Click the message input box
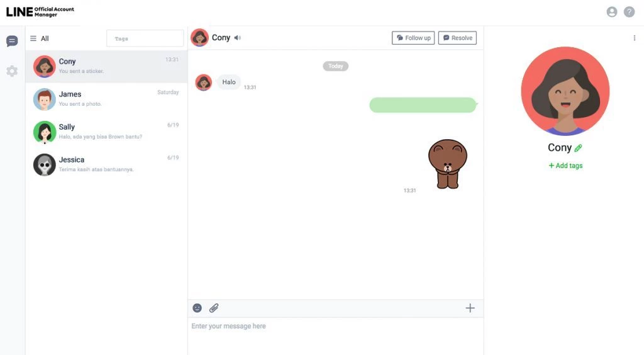The image size is (644, 355). (336, 336)
